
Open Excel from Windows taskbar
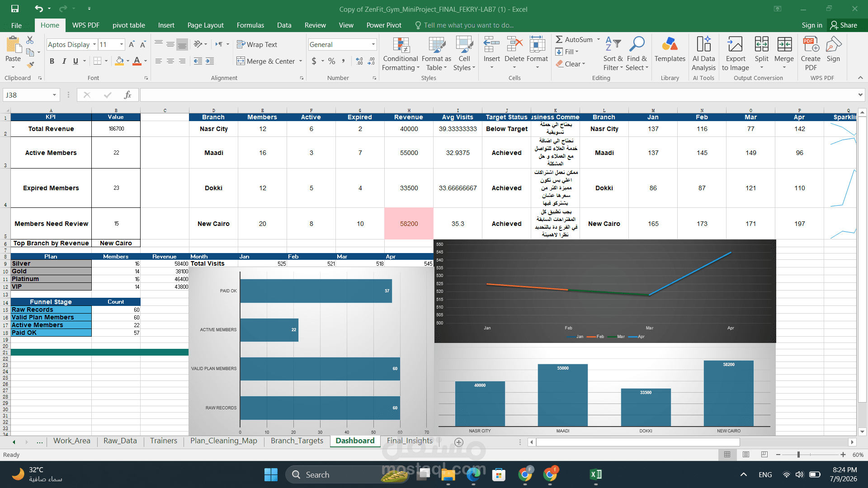595,474
